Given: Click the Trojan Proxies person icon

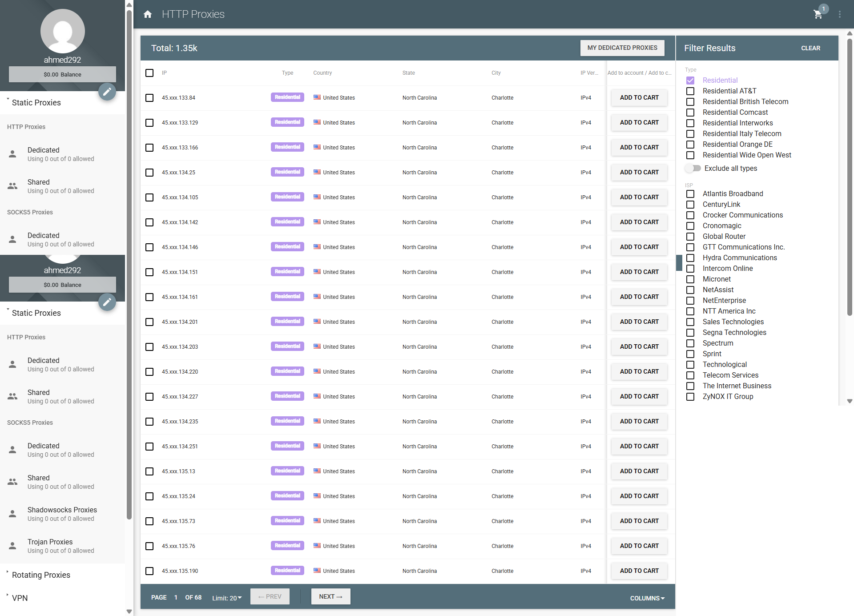Looking at the screenshot, I should (x=12, y=546).
